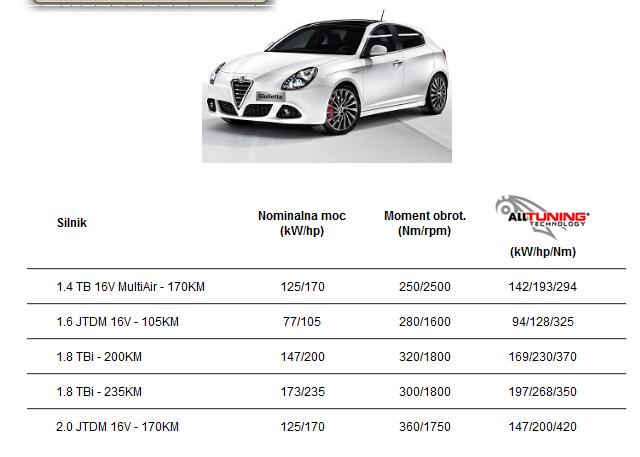Click the AllTuning Technology logo
The height and width of the screenshot is (457, 640).
point(542,217)
